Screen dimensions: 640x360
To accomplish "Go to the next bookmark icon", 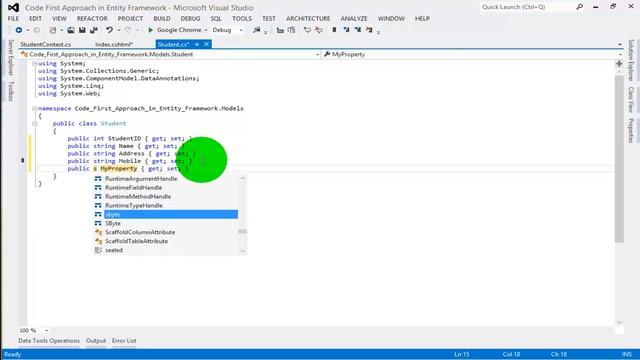I will [x=358, y=30].
